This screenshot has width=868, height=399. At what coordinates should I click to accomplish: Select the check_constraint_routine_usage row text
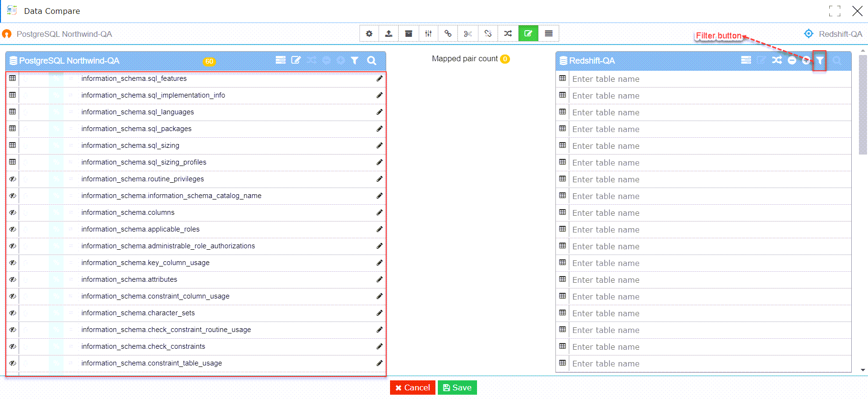point(166,330)
